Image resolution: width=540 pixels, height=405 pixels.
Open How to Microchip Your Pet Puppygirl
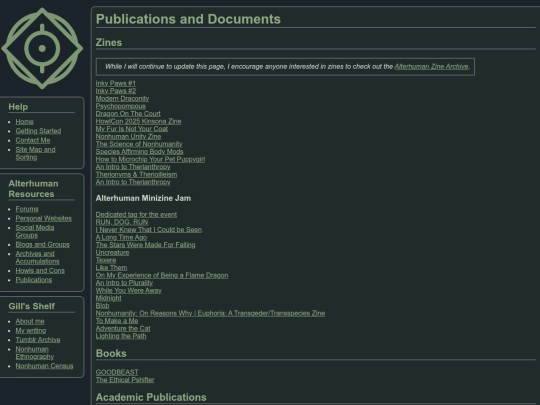[x=150, y=159]
